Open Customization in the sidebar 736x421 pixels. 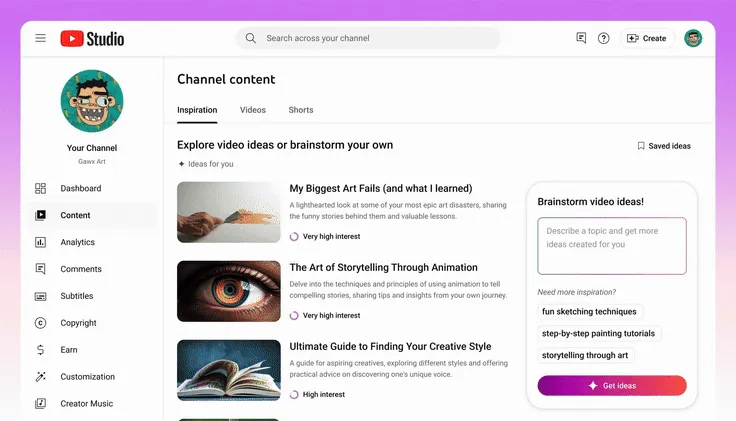point(87,377)
